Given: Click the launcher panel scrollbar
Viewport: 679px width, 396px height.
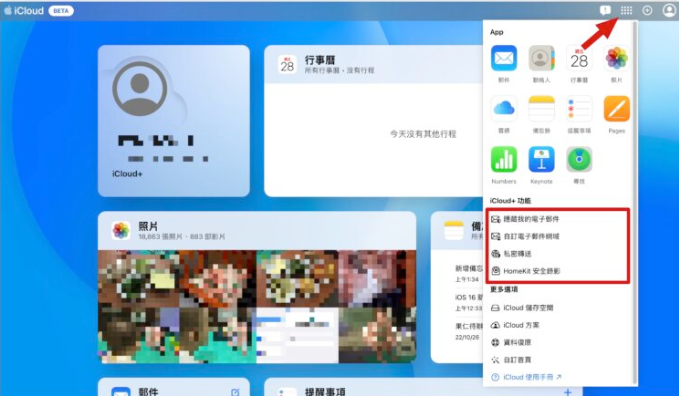Looking at the screenshot, I should coord(635,203).
